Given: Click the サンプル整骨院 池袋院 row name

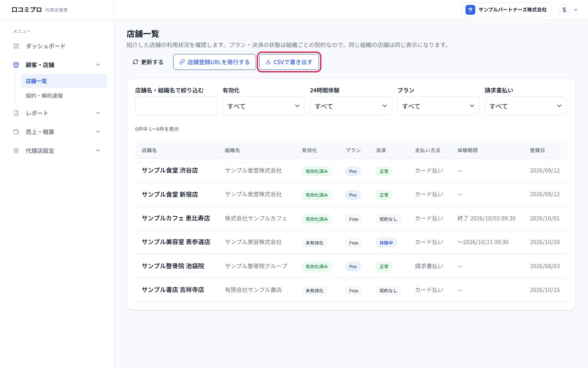Looking at the screenshot, I should [x=173, y=266].
